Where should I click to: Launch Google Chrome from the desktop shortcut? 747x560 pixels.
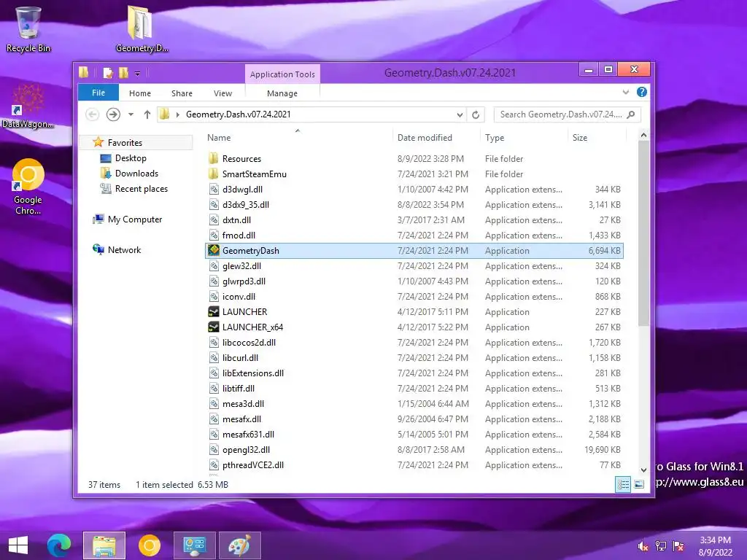28,187
